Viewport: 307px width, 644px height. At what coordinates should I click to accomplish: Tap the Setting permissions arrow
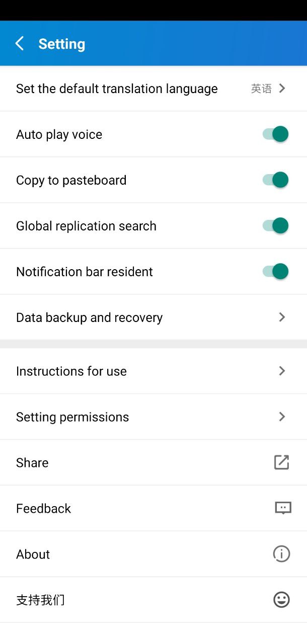coord(282,417)
